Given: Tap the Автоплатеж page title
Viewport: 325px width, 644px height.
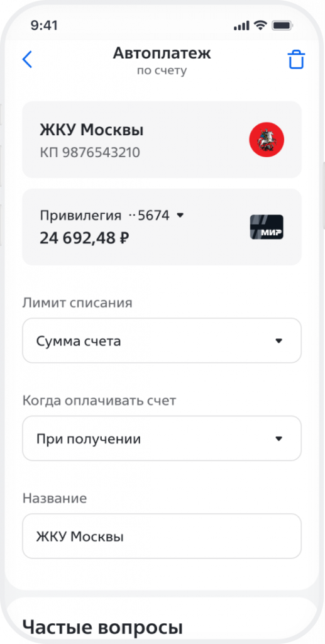Looking at the screenshot, I should [162, 53].
